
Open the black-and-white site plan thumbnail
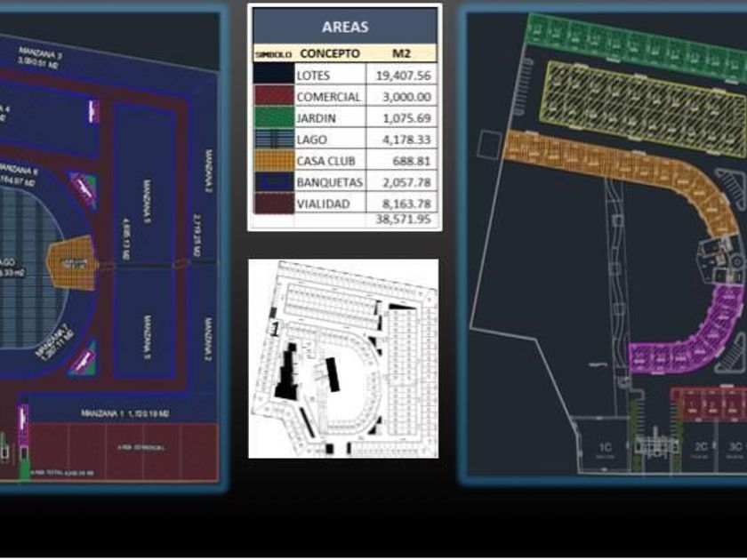pyautogui.click(x=343, y=358)
